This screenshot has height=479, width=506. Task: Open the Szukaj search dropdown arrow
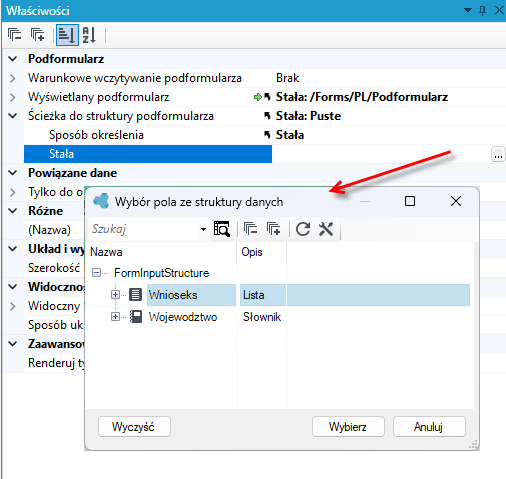[203, 229]
